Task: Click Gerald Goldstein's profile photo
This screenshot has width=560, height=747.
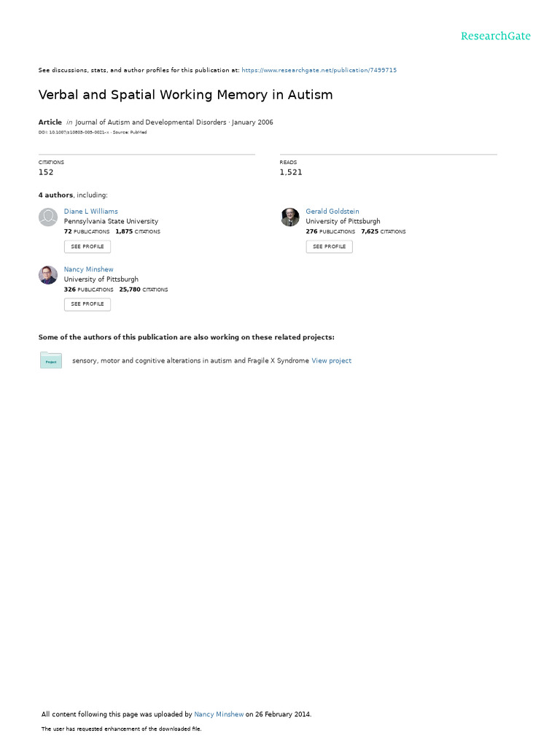Action: pos(290,217)
